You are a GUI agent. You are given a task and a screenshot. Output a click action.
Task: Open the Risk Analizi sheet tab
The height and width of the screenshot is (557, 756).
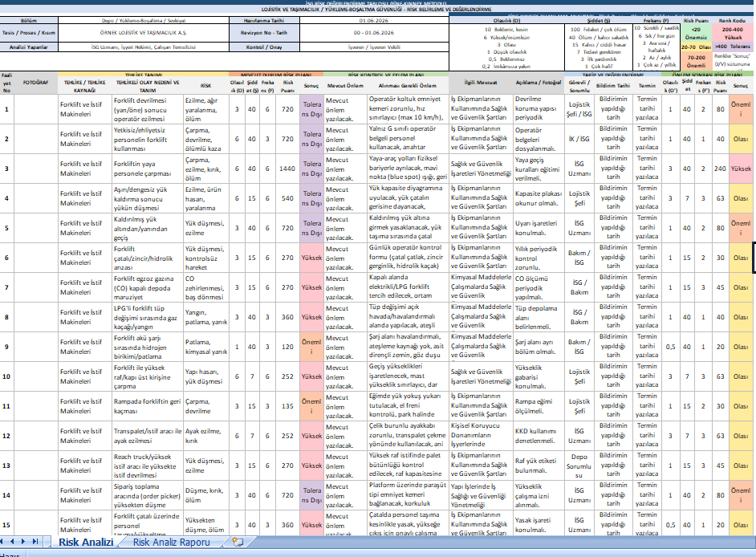tap(85, 542)
